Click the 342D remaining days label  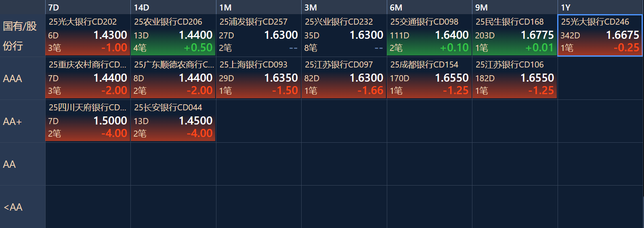coord(570,36)
